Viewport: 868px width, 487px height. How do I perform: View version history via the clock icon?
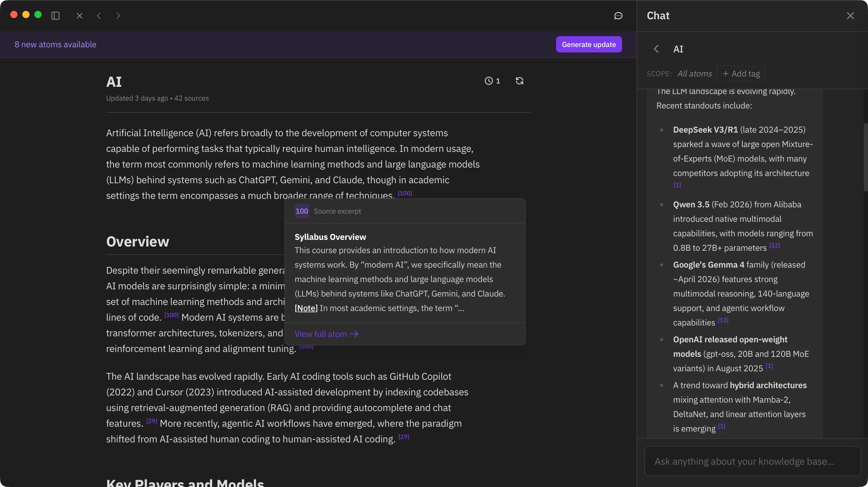(x=489, y=81)
